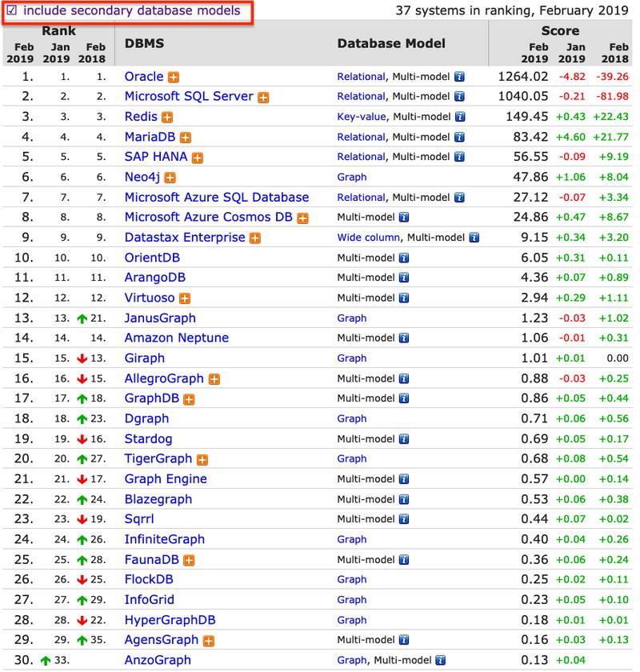Open the Giraph link
The width and height of the screenshot is (640, 672).
(x=145, y=358)
